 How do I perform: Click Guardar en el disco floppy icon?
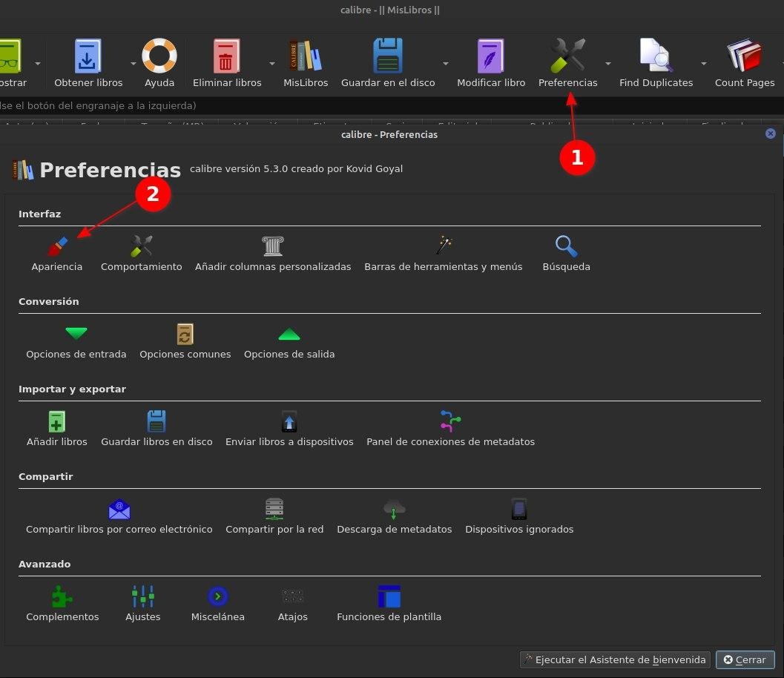coord(387,56)
